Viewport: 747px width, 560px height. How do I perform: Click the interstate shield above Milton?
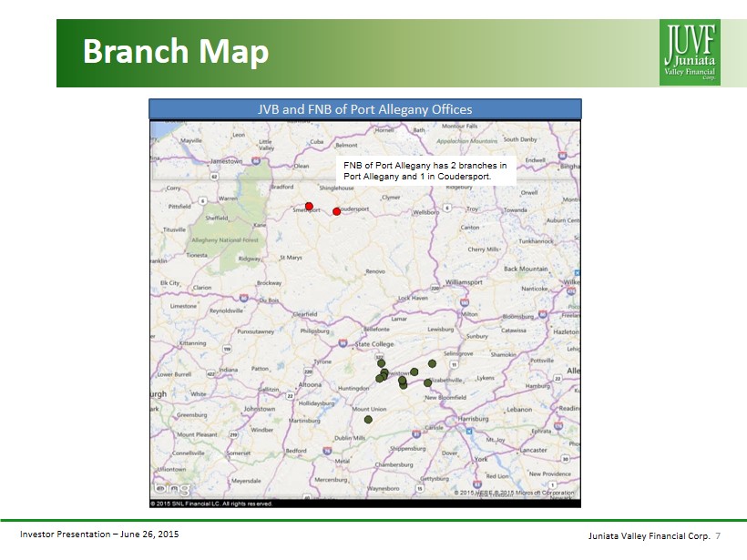[465, 302]
